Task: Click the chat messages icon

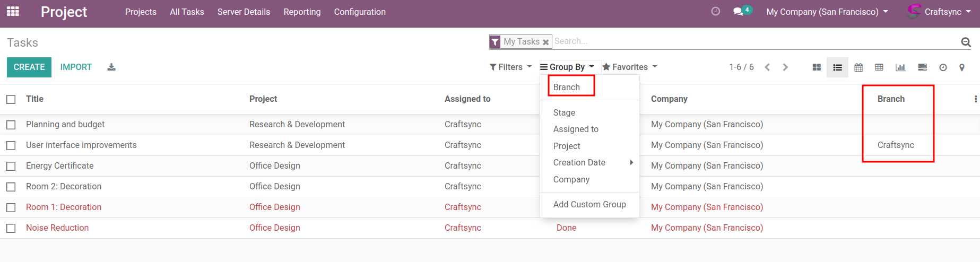Action: pyautogui.click(x=738, y=12)
